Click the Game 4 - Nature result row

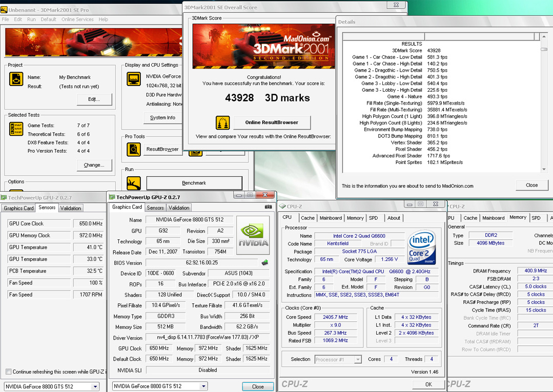(x=417, y=96)
